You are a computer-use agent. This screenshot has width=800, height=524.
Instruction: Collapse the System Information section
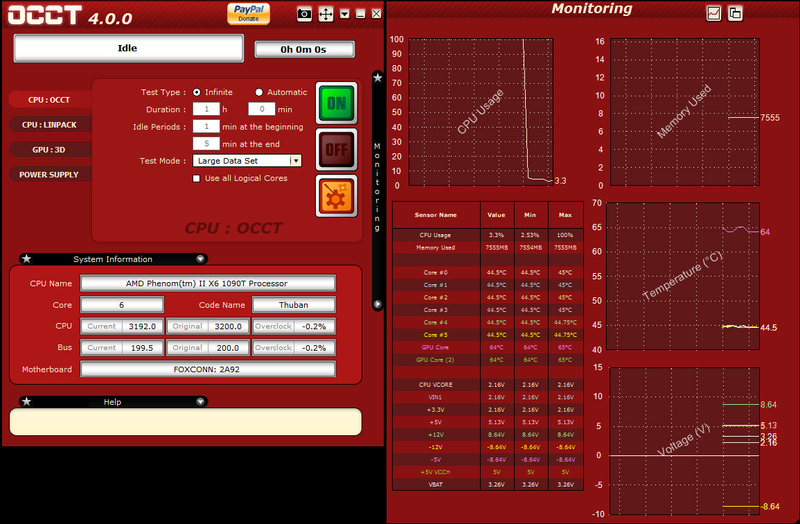(x=201, y=259)
